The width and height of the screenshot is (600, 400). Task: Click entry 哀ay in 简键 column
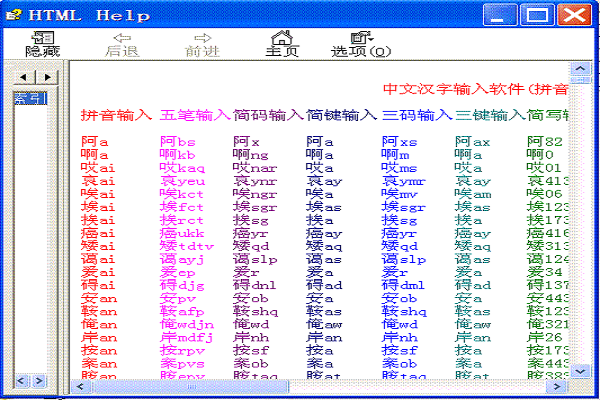324,181
